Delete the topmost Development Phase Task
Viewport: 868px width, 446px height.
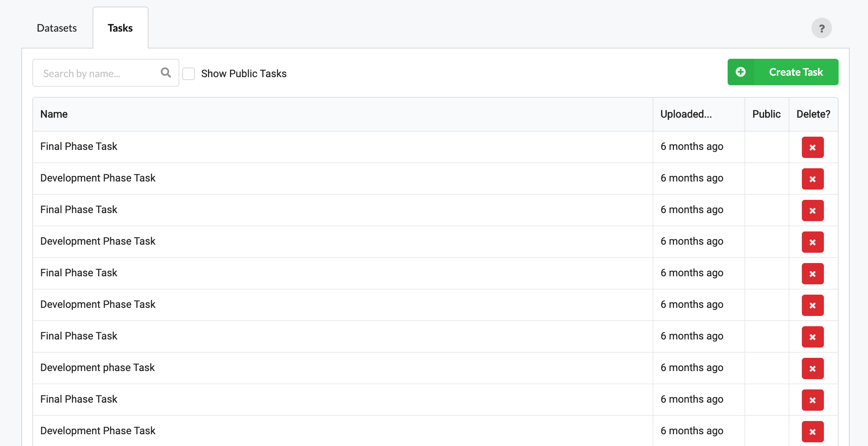click(813, 178)
